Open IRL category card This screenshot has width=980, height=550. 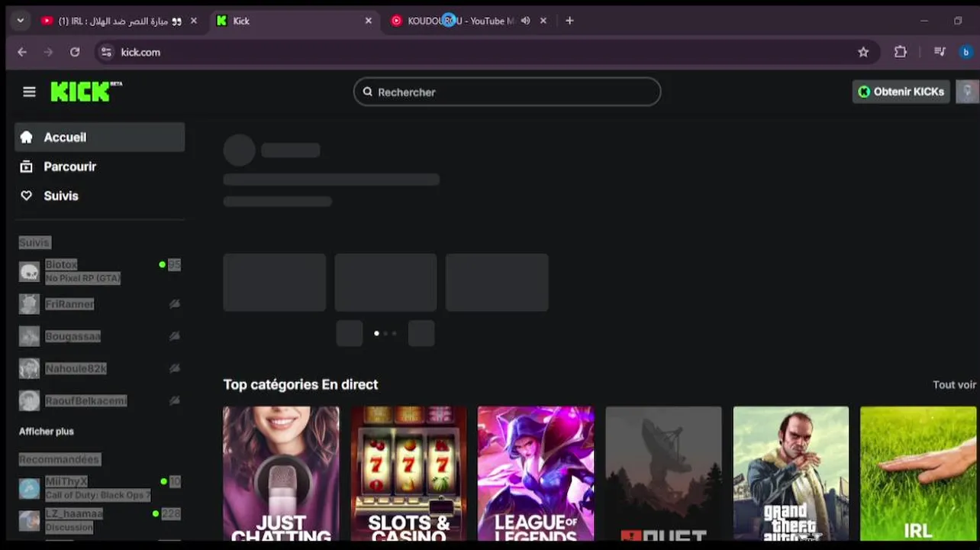point(918,474)
